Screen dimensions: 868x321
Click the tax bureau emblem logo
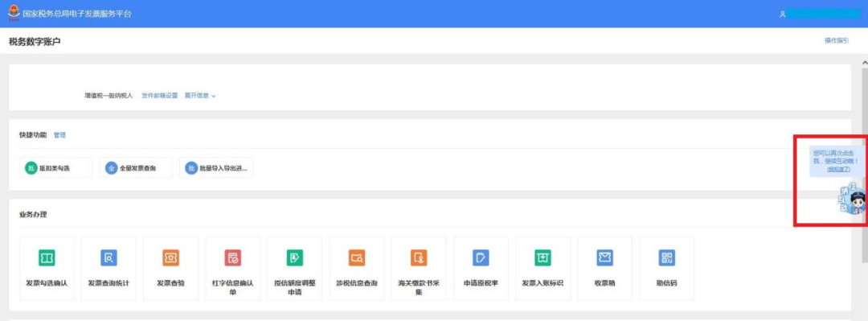coord(14,13)
